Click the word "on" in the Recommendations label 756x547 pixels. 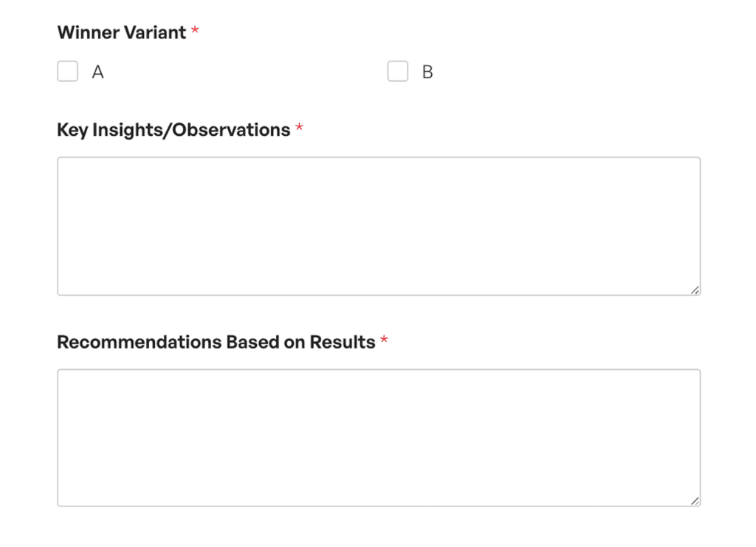point(294,343)
